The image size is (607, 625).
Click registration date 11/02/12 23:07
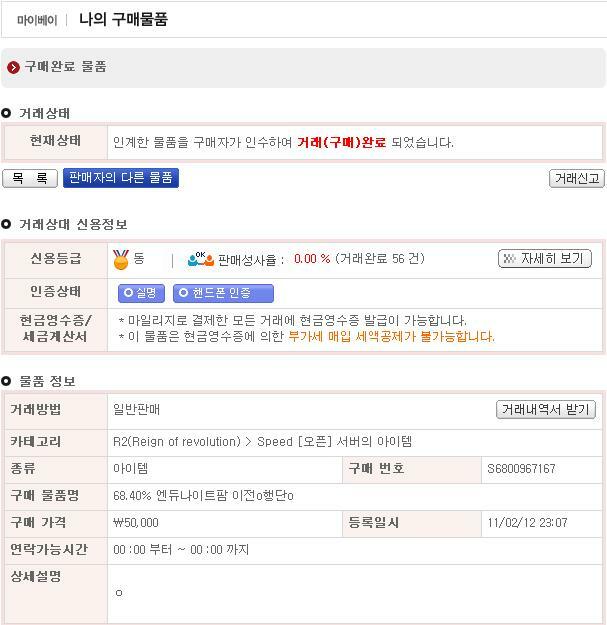(x=527, y=523)
